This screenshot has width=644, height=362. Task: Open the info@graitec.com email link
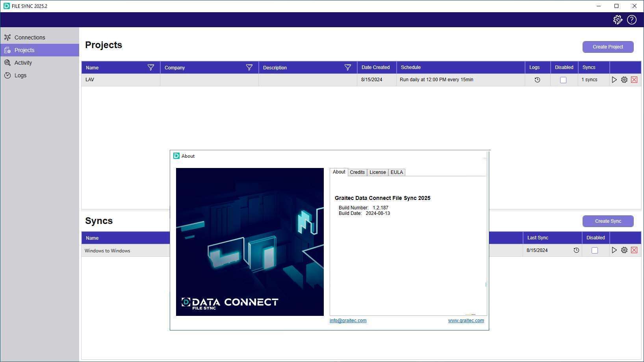[348, 321]
